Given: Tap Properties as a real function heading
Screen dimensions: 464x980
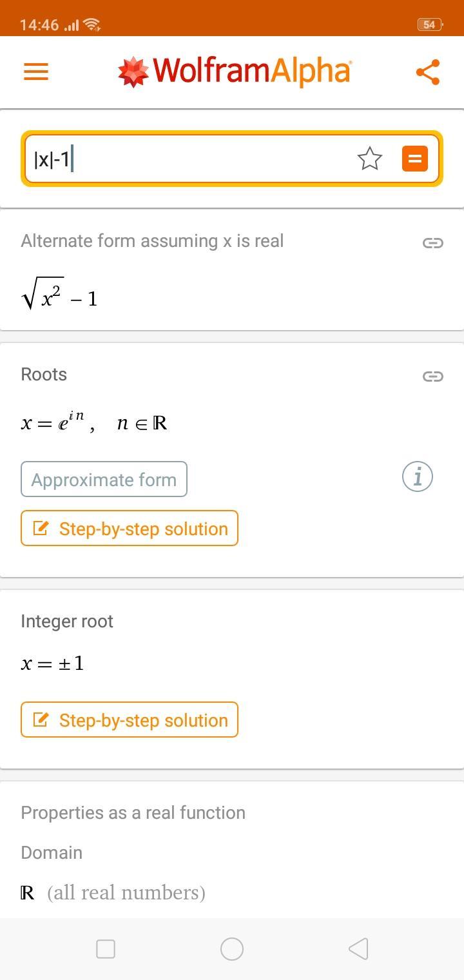Looking at the screenshot, I should click(133, 812).
